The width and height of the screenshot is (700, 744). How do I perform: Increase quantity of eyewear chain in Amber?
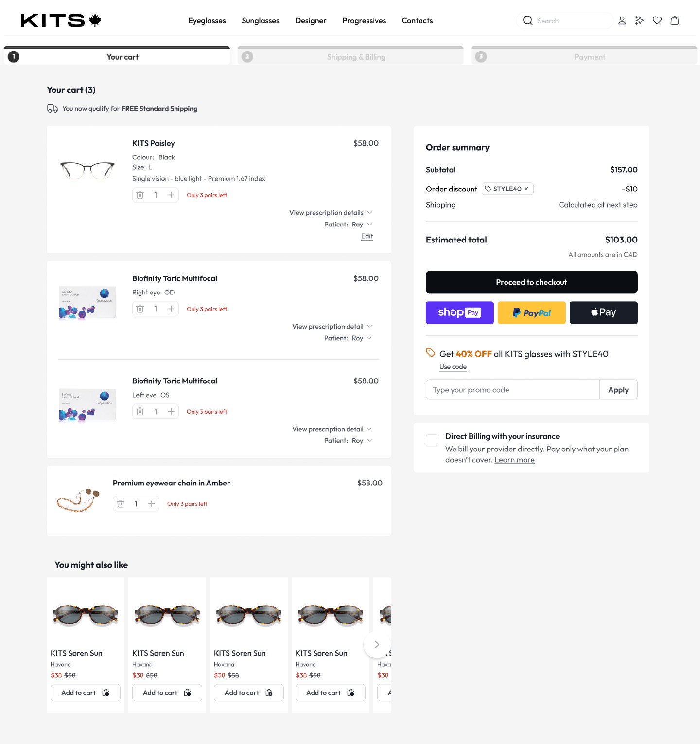point(152,503)
